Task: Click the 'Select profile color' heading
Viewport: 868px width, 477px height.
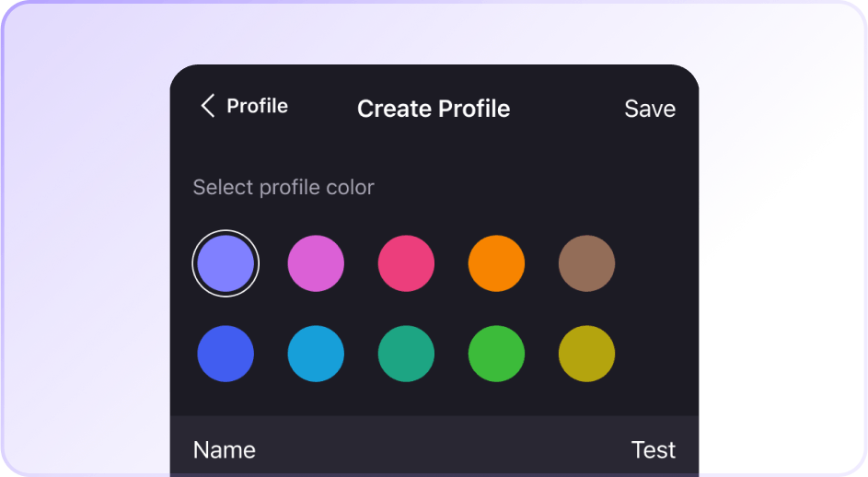Action: pyautogui.click(x=284, y=188)
